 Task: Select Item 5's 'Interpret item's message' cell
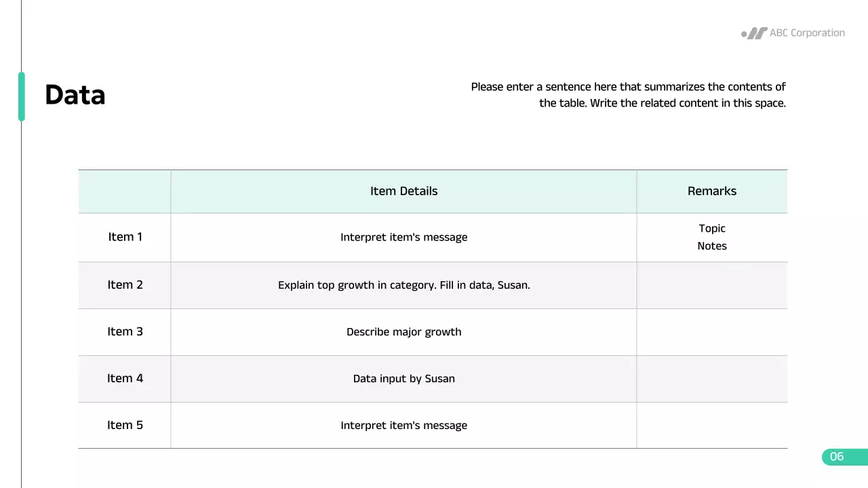click(x=403, y=426)
